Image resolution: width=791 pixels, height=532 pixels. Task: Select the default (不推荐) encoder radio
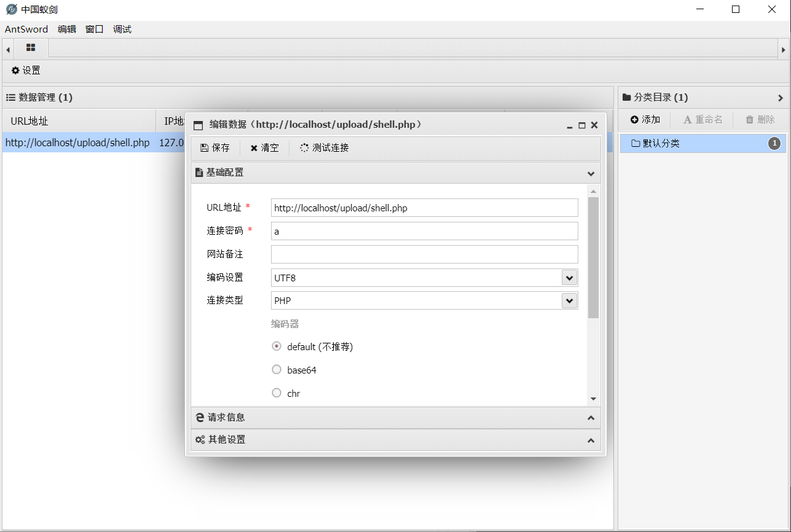277,346
